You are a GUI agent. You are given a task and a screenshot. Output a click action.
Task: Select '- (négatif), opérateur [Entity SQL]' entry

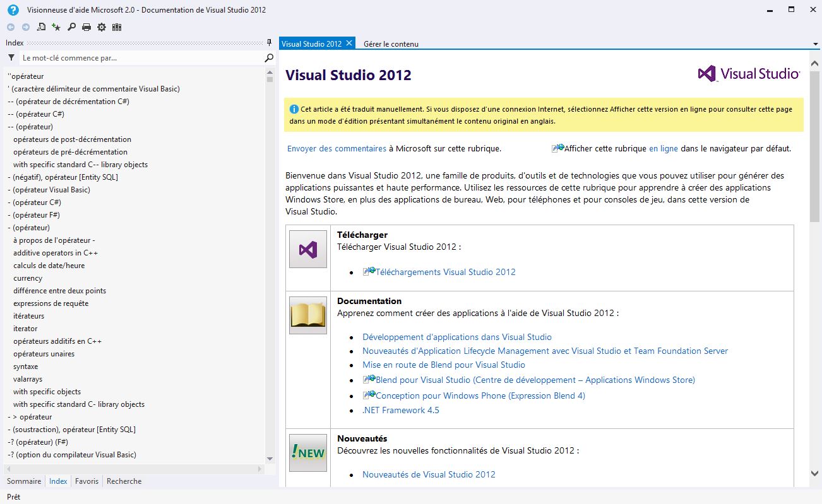[63, 177]
